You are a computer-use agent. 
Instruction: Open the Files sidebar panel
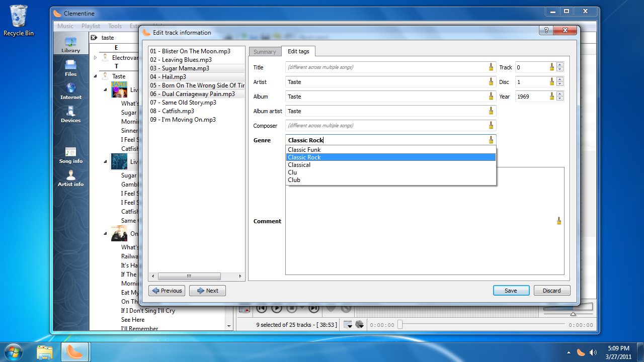tap(70, 68)
